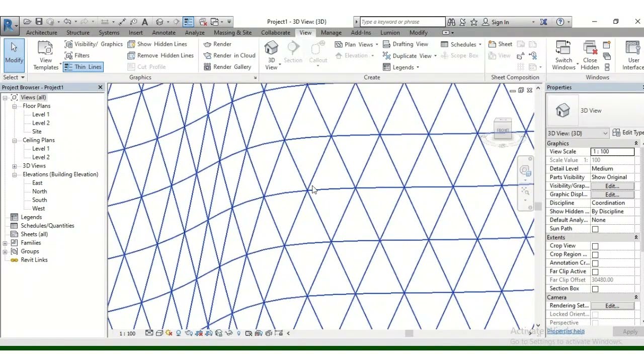
Task: Switch to Annotate ribbon tab
Action: coord(164,33)
